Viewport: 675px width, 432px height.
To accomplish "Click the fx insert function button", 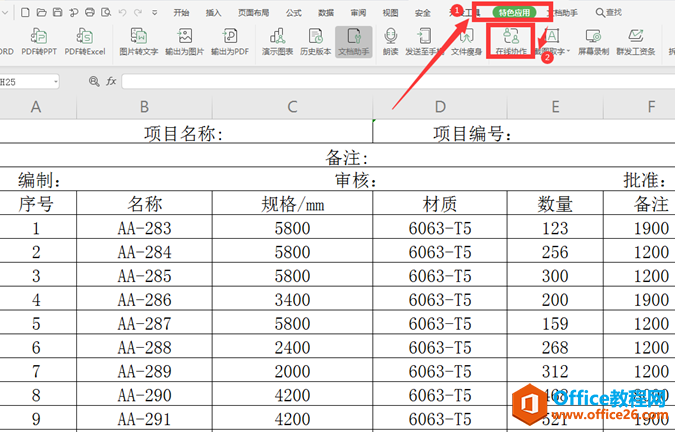I will click(110, 81).
